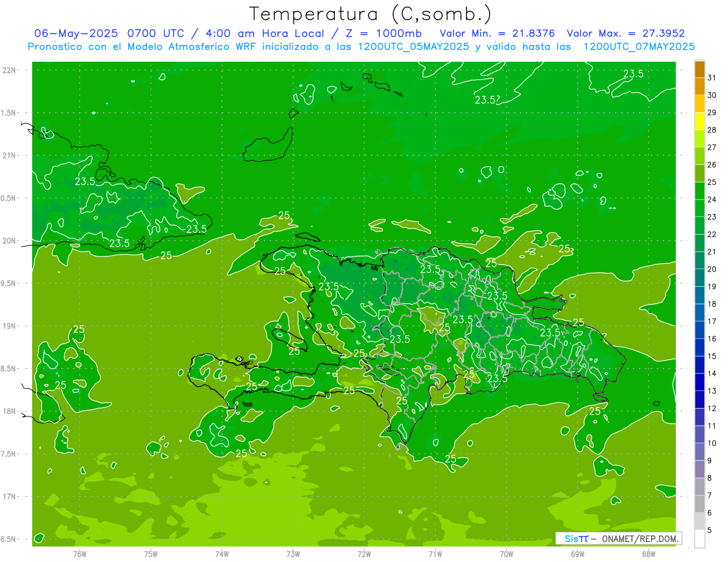728x562 pixels.
Task: Click the "69W" longitude label
Action: click(x=578, y=554)
